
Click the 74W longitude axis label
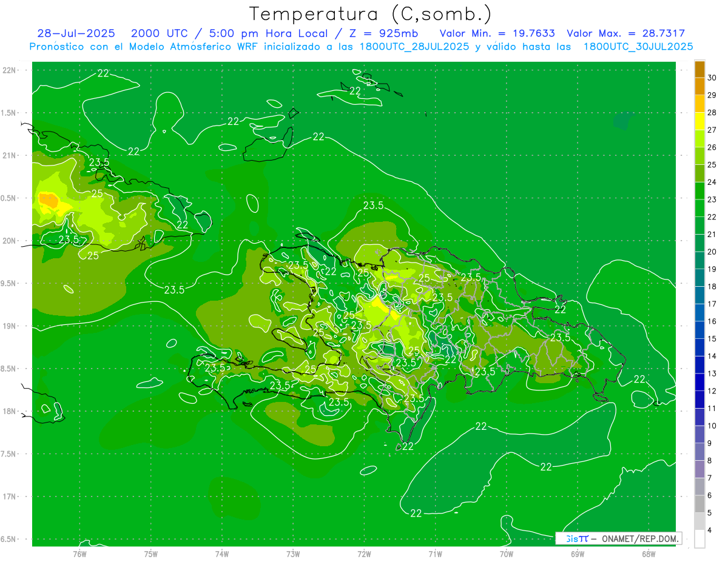coord(222,554)
